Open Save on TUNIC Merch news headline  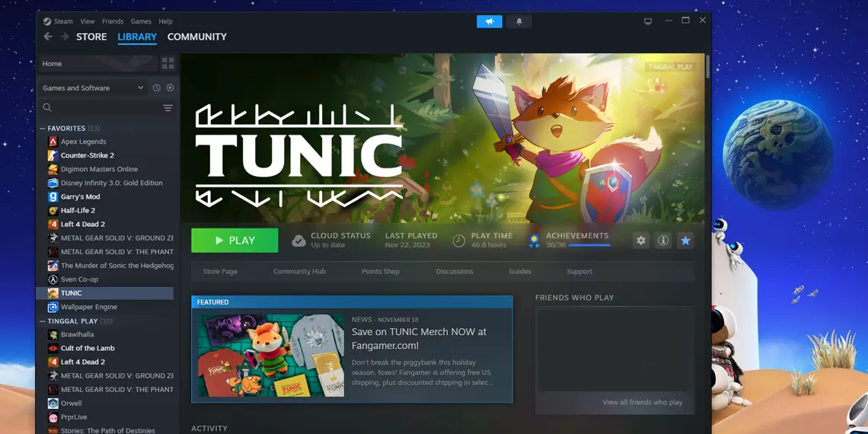419,338
